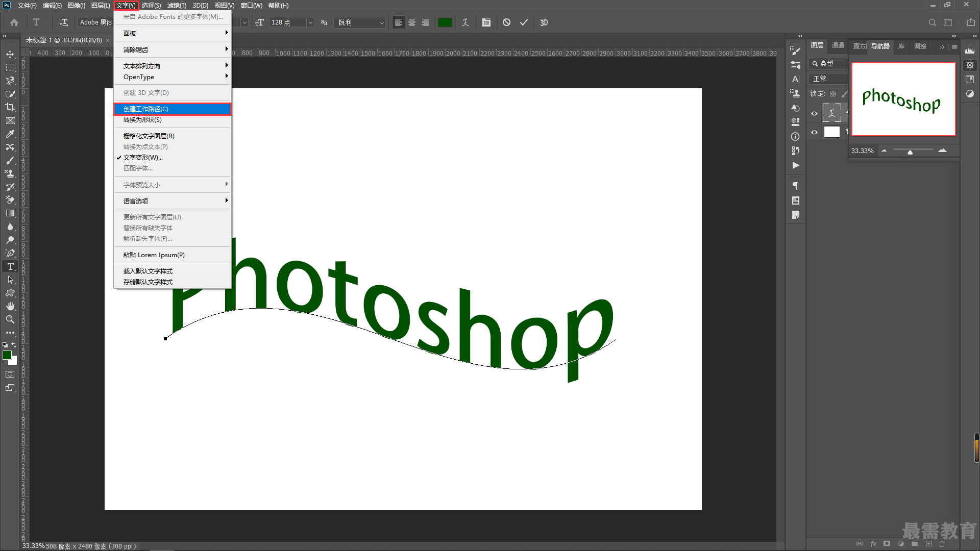
Task: Select the Hand tool
Action: (x=10, y=306)
